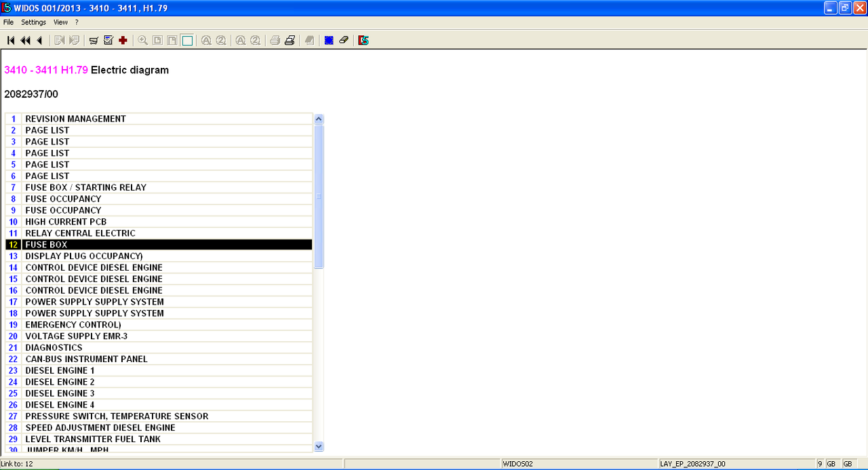Click the checklist notes icon
The height and width of the screenshot is (470, 868).
point(108,41)
